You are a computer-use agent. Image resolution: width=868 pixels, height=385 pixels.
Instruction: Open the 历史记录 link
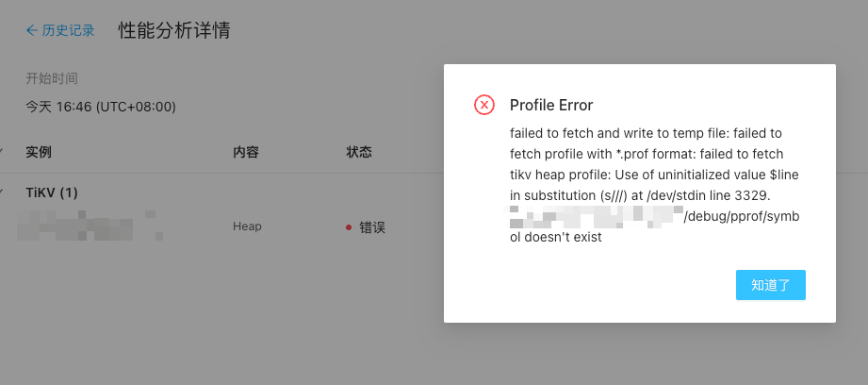tap(68, 30)
